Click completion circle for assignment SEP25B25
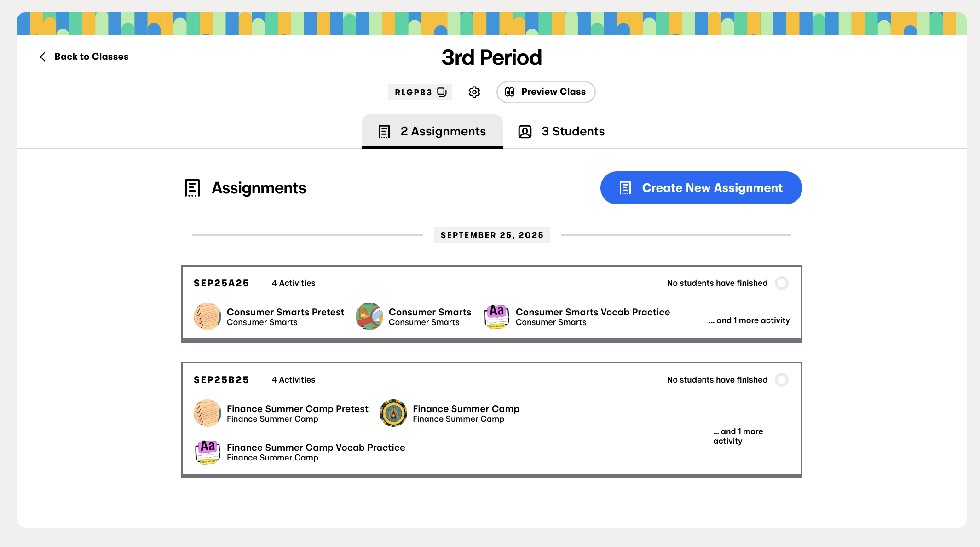Image resolution: width=980 pixels, height=547 pixels. [782, 380]
